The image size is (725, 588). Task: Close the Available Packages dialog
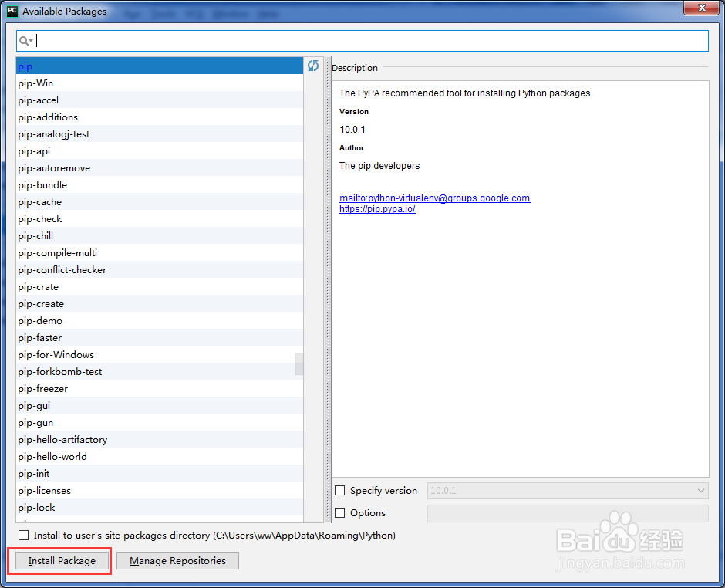click(x=701, y=8)
